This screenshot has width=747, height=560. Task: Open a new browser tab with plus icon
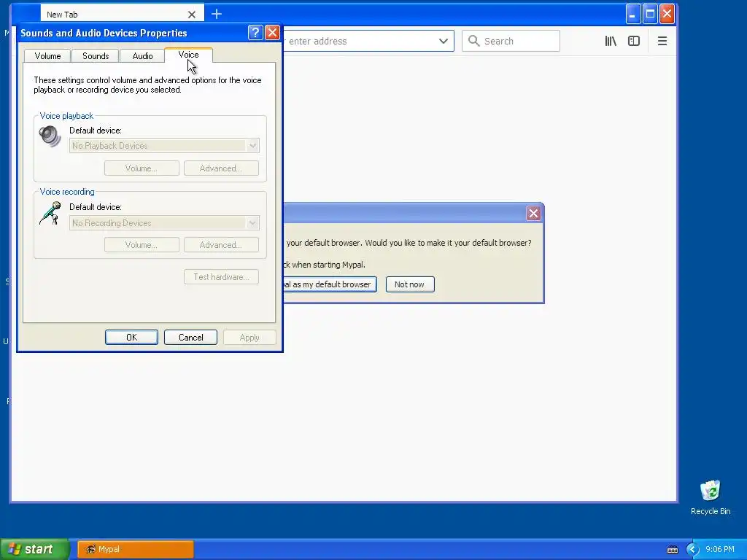click(216, 15)
